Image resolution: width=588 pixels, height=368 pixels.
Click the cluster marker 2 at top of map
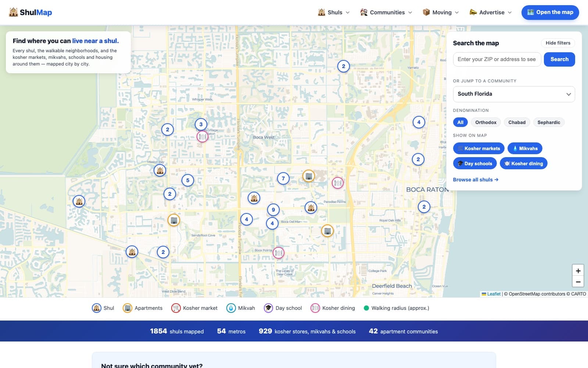[x=344, y=66]
